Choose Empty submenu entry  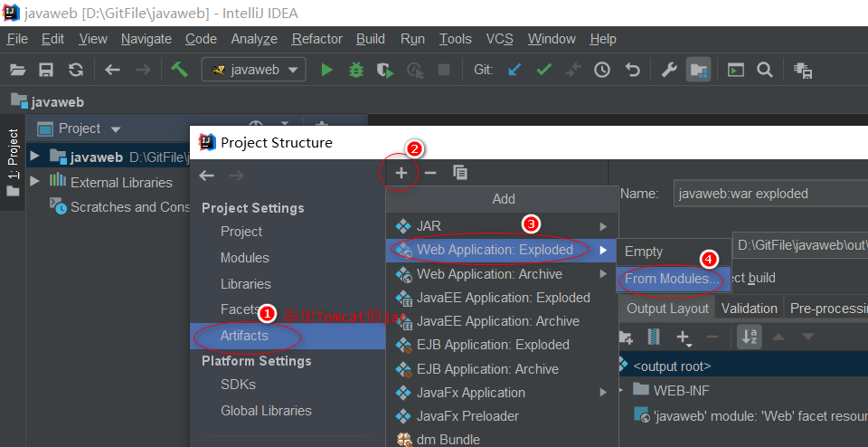pyautogui.click(x=673, y=252)
